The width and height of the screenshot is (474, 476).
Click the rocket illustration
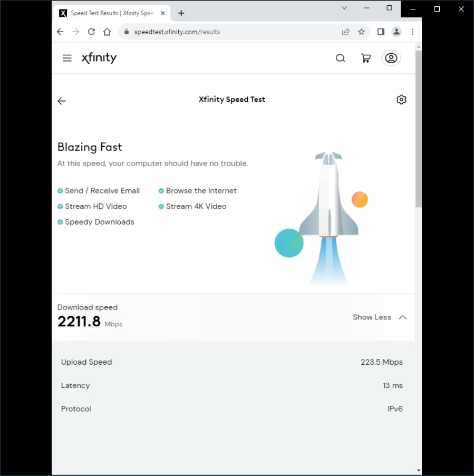click(x=328, y=218)
